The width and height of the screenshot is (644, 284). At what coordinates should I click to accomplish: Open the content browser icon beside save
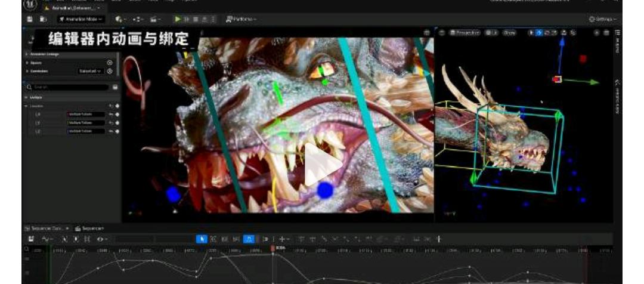click(43, 19)
